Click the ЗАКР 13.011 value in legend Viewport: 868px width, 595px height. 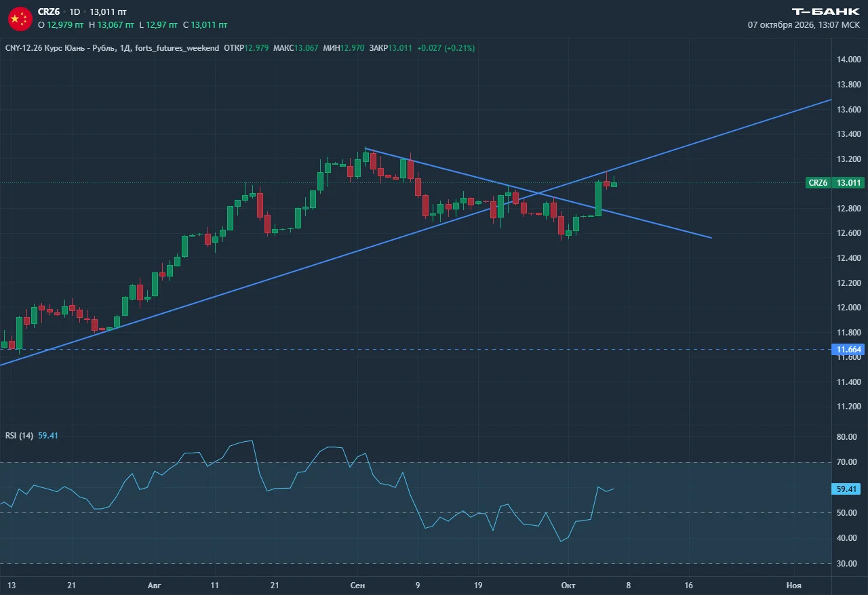[x=391, y=48]
